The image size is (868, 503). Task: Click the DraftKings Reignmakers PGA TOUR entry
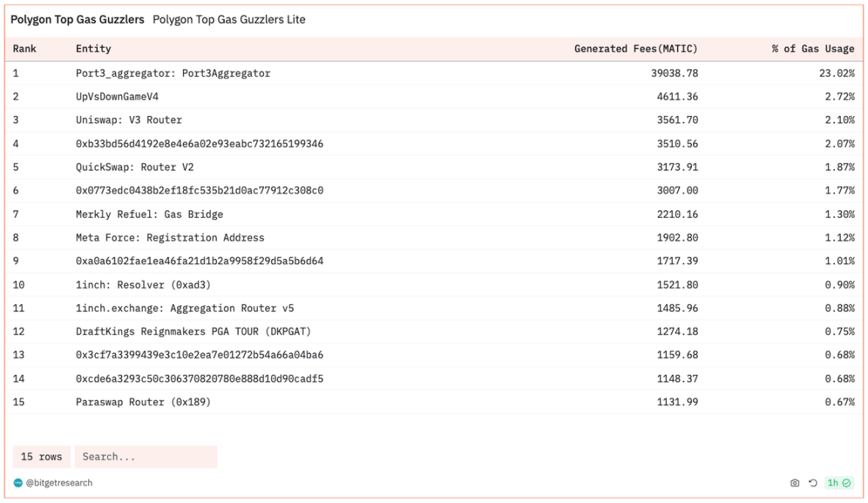coord(193,331)
